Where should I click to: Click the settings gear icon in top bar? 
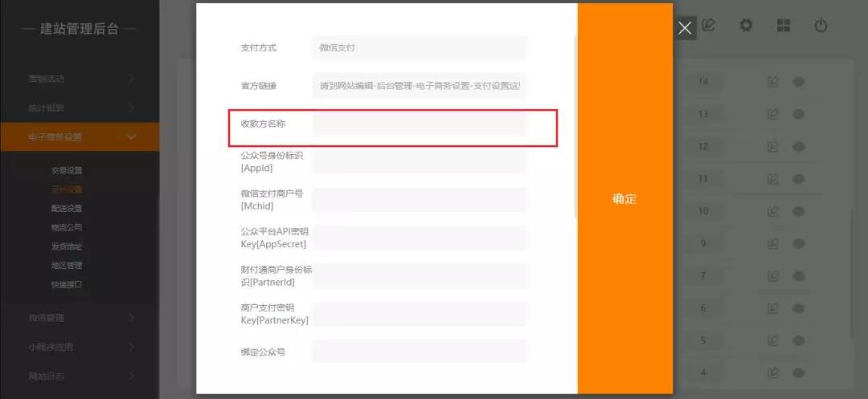(746, 26)
